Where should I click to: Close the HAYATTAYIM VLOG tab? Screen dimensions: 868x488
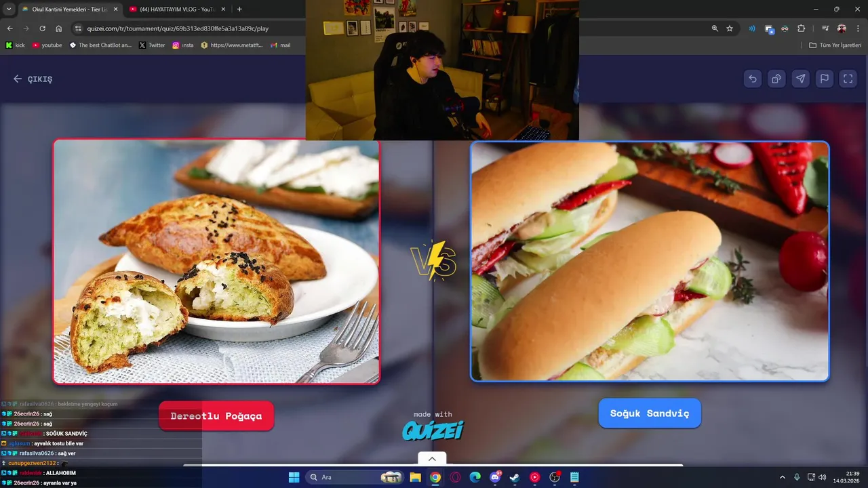click(223, 9)
